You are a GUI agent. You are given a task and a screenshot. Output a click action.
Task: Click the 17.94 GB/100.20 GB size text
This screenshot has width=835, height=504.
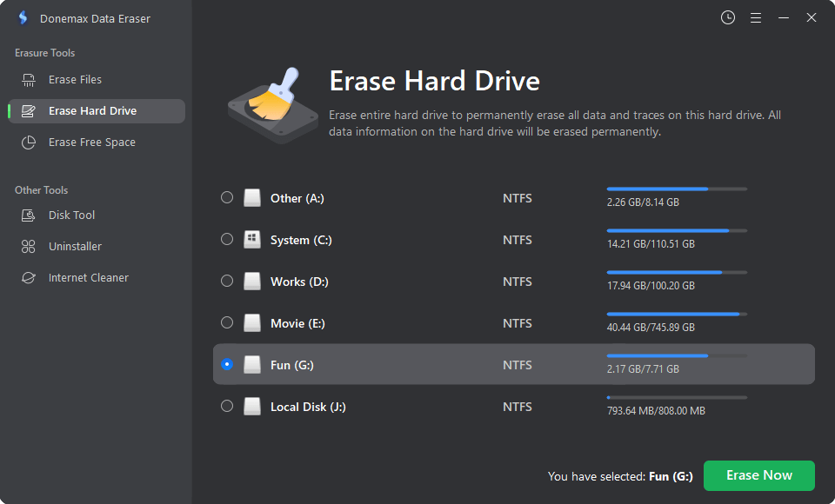pyautogui.click(x=651, y=286)
